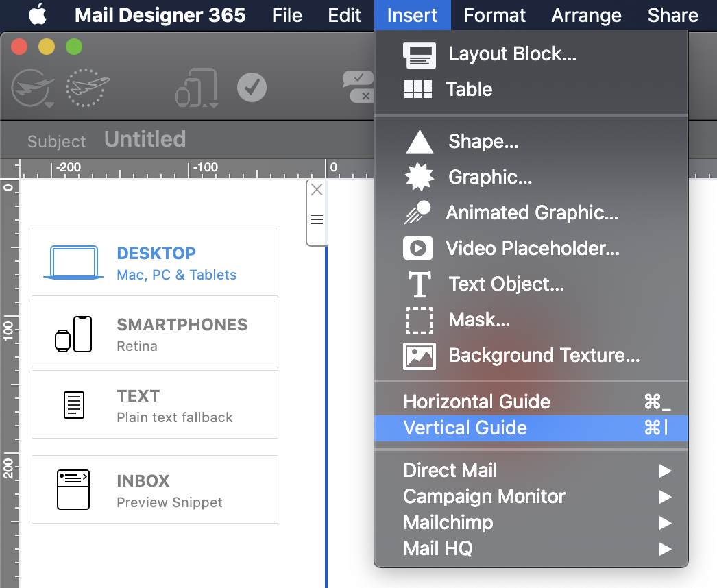The image size is (717, 588).
Task: Open the Format menu
Action: coord(494,15)
